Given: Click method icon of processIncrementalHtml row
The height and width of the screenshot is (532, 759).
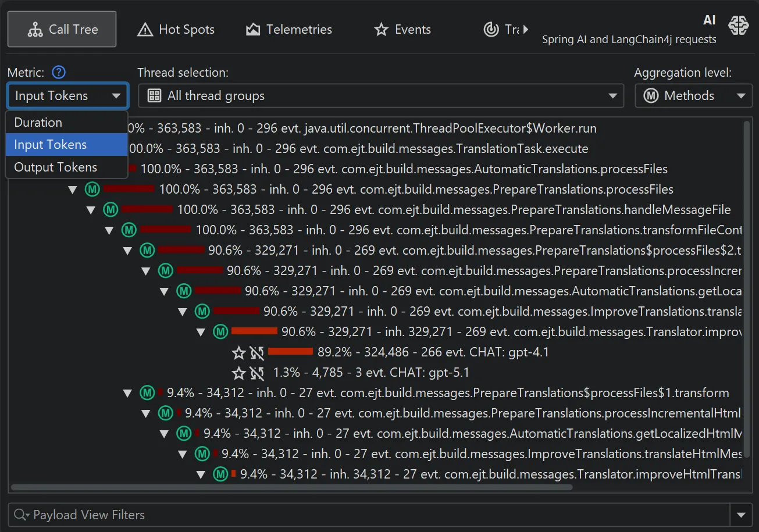Looking at the screenshot, I should click(166, 413).
